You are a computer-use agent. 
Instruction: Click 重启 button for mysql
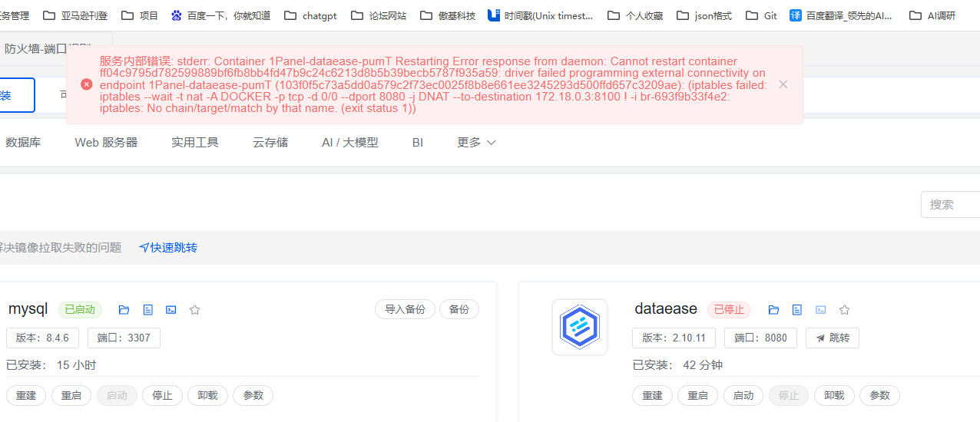click(x=71, y=395)
